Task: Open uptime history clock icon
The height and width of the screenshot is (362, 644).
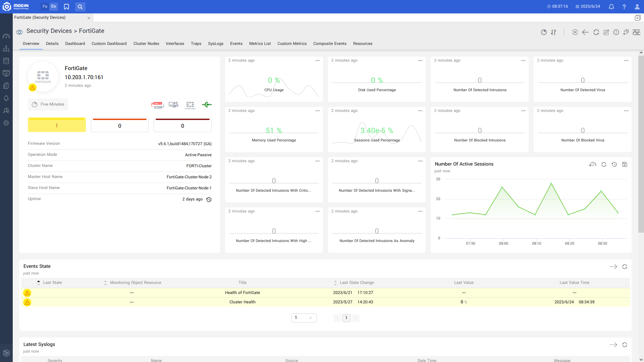Action: tap(209, 199)
